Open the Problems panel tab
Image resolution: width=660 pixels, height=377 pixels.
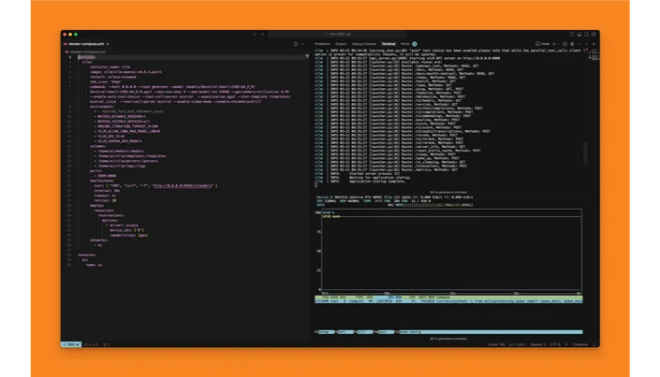[x=322, y=44]
